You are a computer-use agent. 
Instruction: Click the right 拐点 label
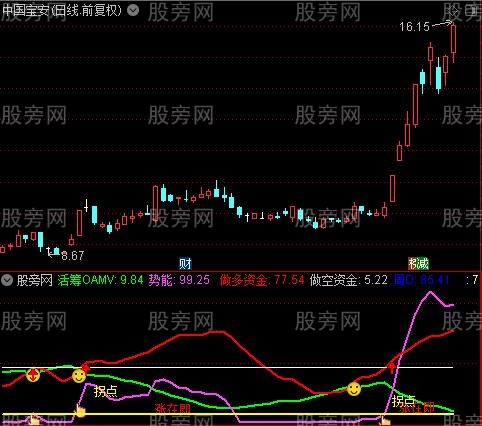click(403, 401)
